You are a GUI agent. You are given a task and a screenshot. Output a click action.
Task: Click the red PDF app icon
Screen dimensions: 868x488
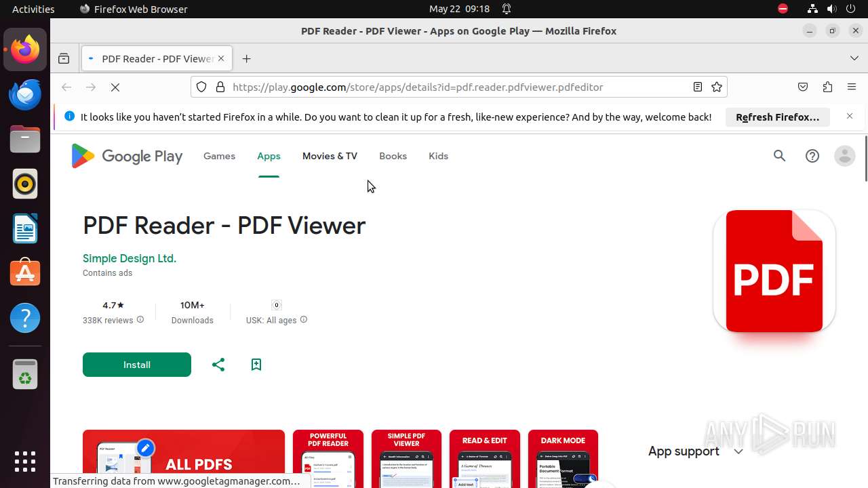click(x=774, y=271)
